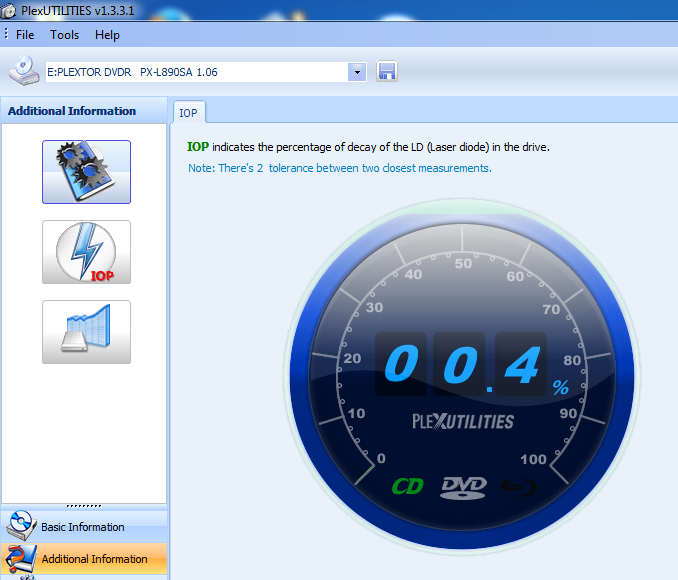Click the dotted splitter grip above Basic Information

84,506
